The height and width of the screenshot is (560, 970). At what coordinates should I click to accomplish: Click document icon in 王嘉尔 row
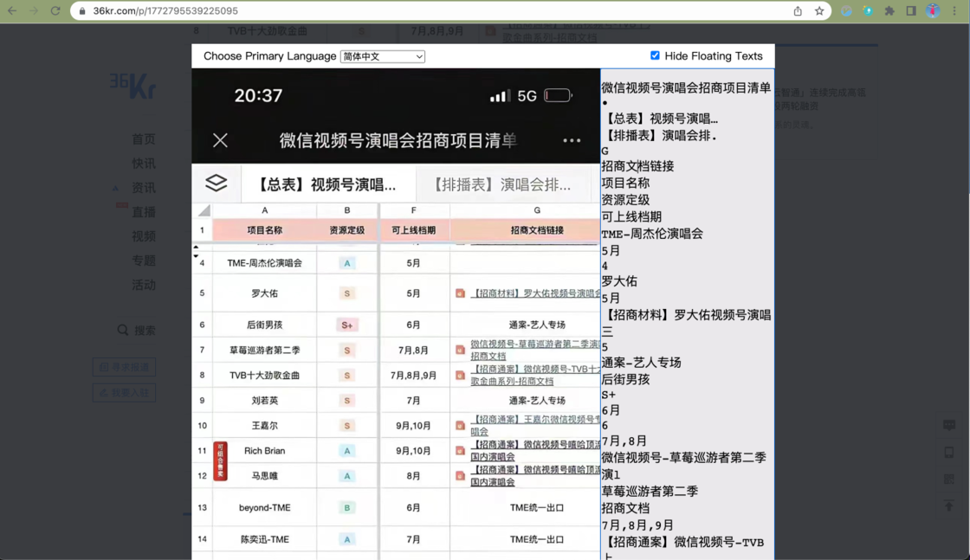pyautogui.click(x=460, y=425)
